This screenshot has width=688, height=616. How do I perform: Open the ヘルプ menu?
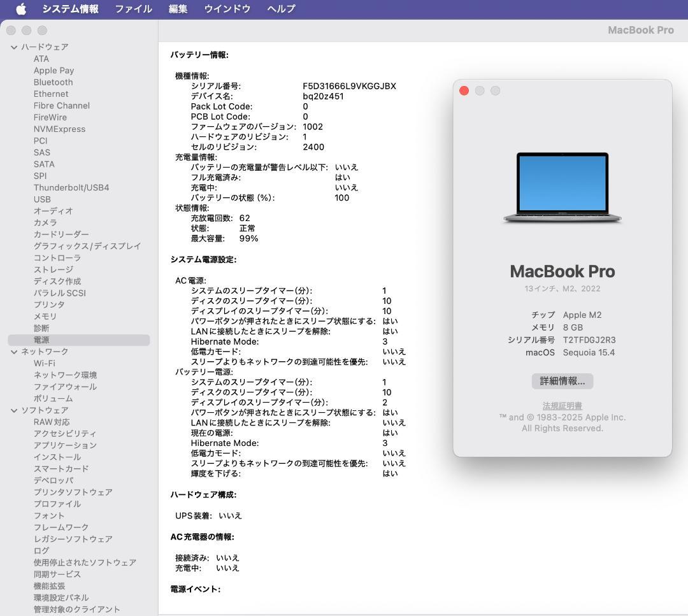pyautogui.click(x=279, y=9)
